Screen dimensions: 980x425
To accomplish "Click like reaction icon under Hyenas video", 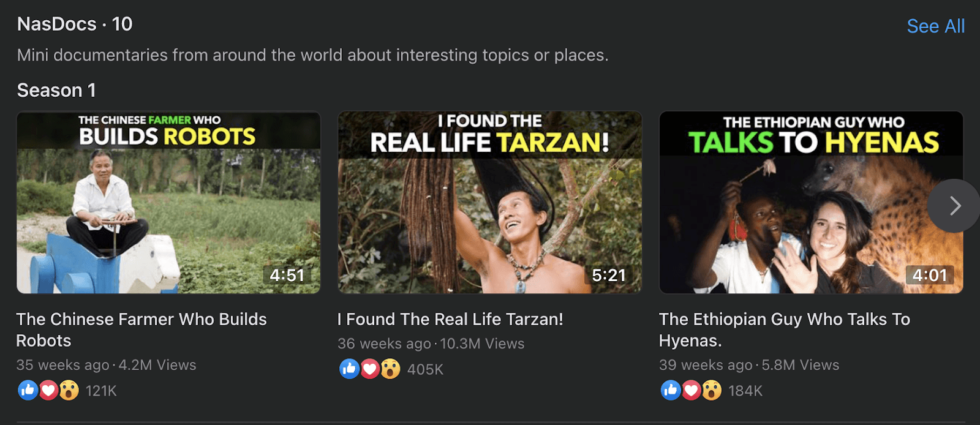I will (671, 390).
